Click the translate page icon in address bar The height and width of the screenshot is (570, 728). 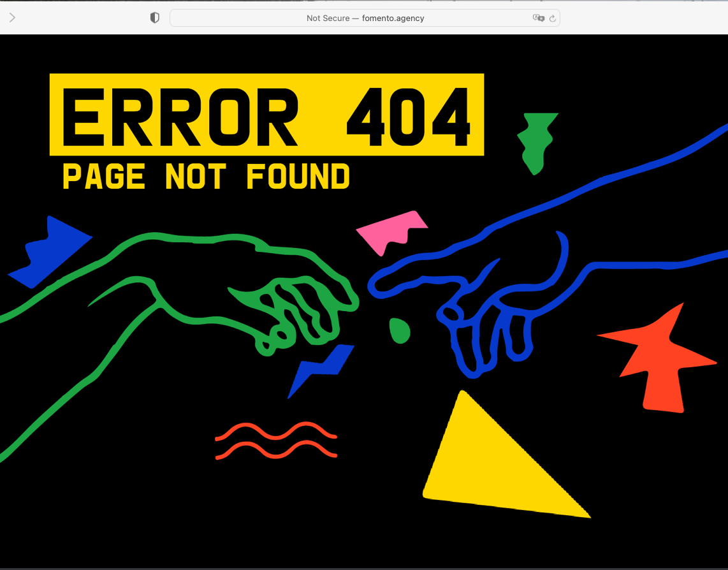click(538, 18)
